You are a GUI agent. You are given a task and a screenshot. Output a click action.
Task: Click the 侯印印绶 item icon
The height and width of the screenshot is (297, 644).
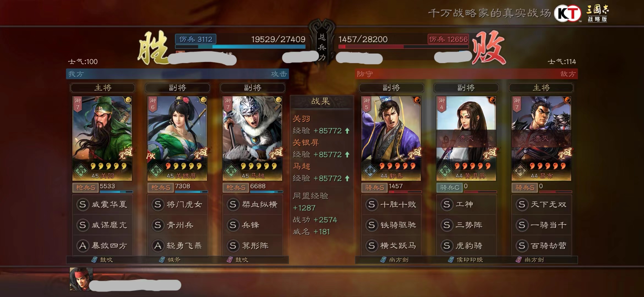pos(451,260)
